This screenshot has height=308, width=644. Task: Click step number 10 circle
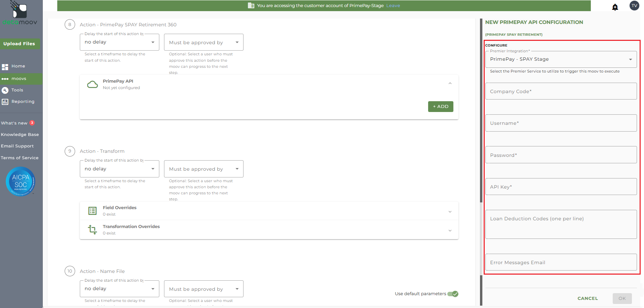[70, 271]
